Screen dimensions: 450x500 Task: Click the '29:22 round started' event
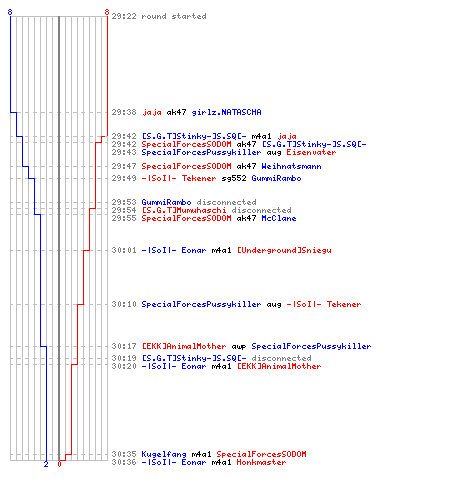(159, 16)
